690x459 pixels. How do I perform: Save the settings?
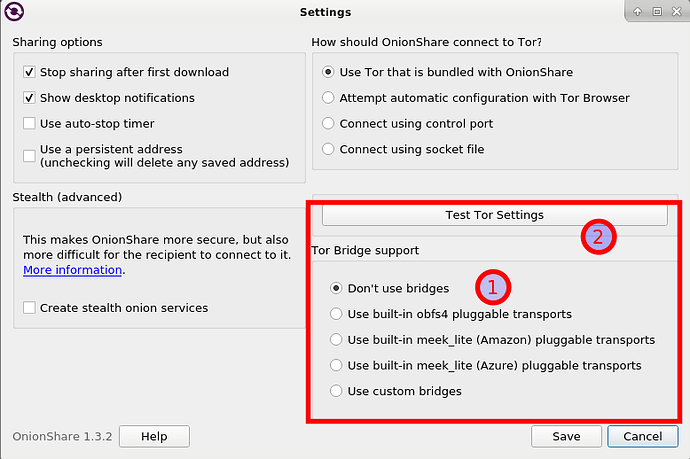[x=566, y=437]
